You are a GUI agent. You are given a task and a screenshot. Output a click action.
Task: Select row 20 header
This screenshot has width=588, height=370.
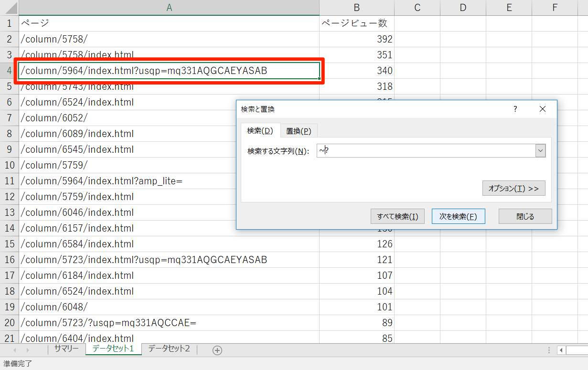9,323
